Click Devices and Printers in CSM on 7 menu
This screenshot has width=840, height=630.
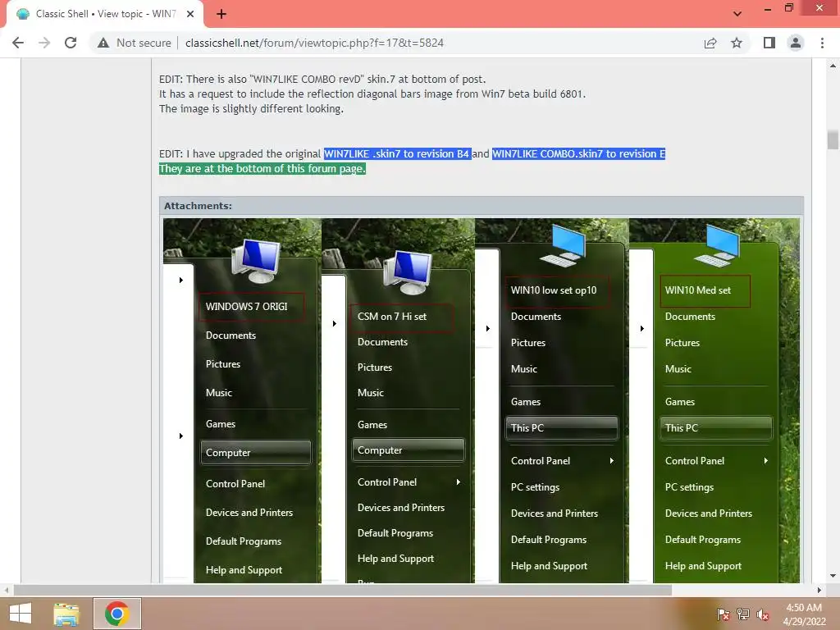(x=400, y=507)
